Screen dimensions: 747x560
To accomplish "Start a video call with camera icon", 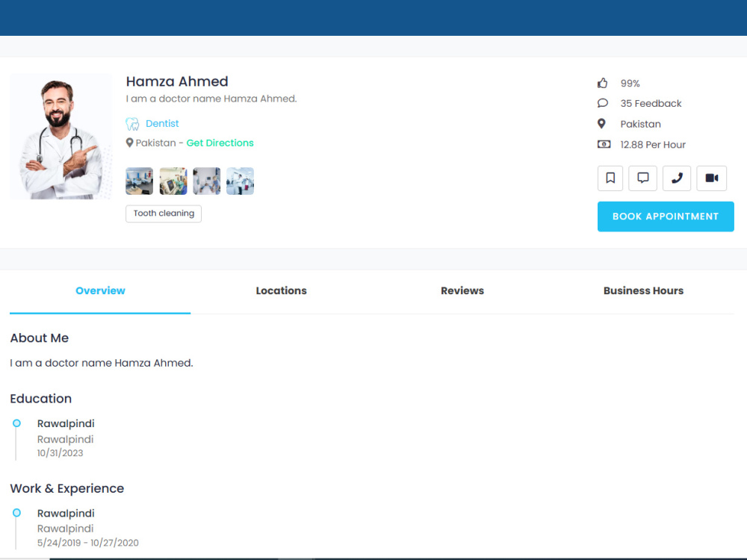I will point(712,178).
